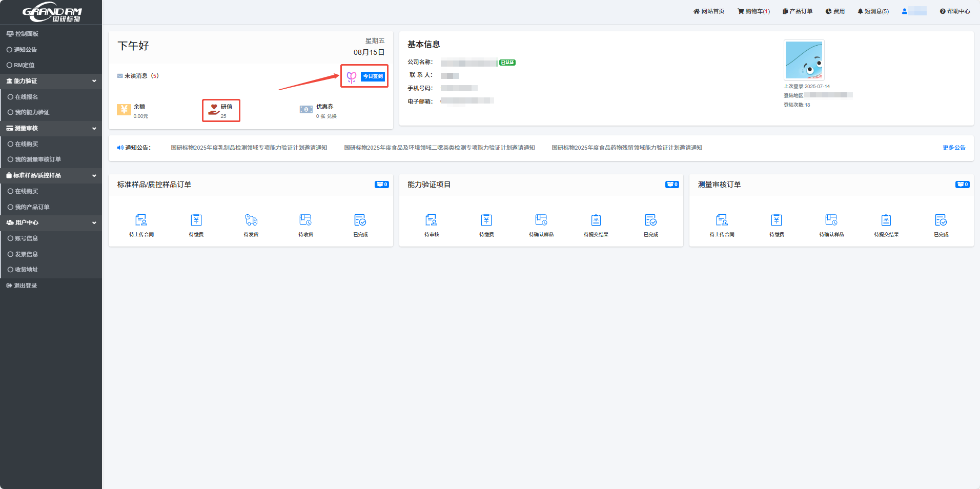Click the 今日签到 daily check-in button
Image resolution: width=980 pixels, height=489 pixels.
point(373,76)
